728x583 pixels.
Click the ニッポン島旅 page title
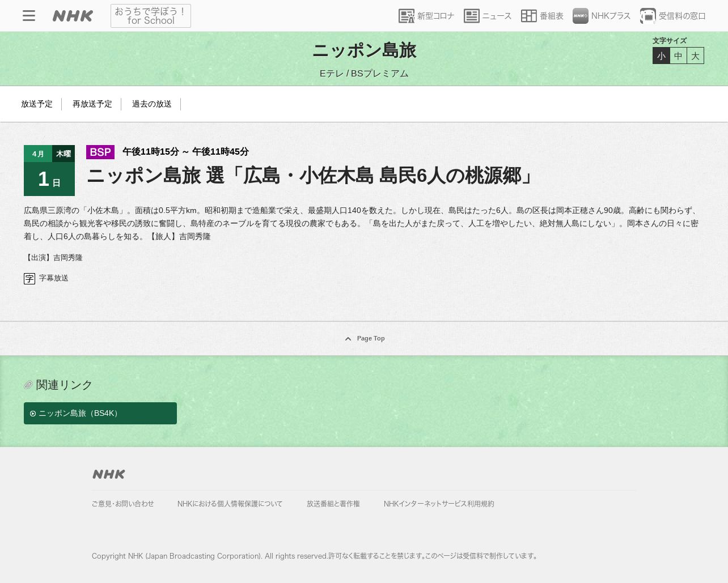coord(364,50)
